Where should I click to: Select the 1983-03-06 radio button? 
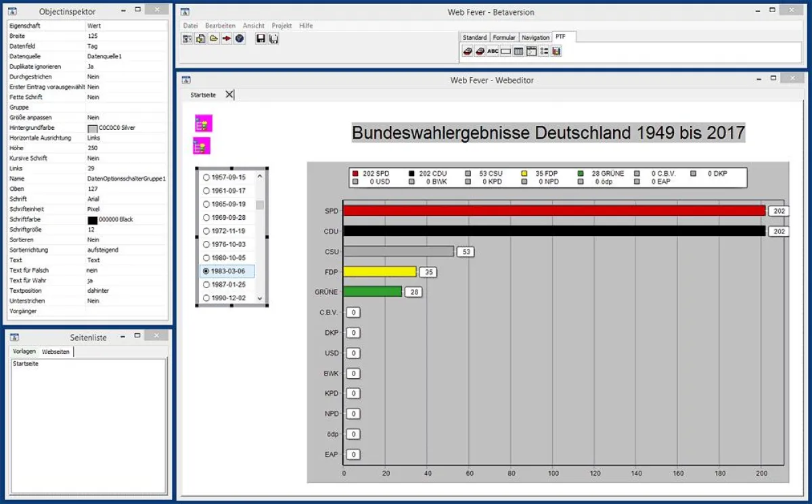[206, 271]
